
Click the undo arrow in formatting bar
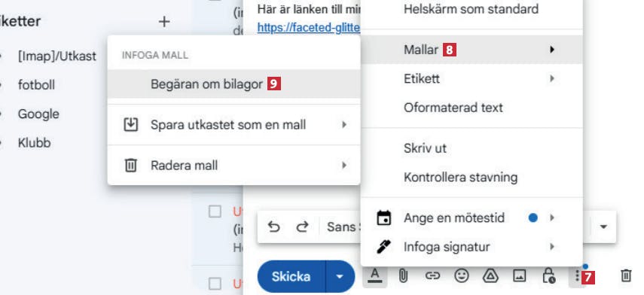pyautogui.click(x=273, y=227)
